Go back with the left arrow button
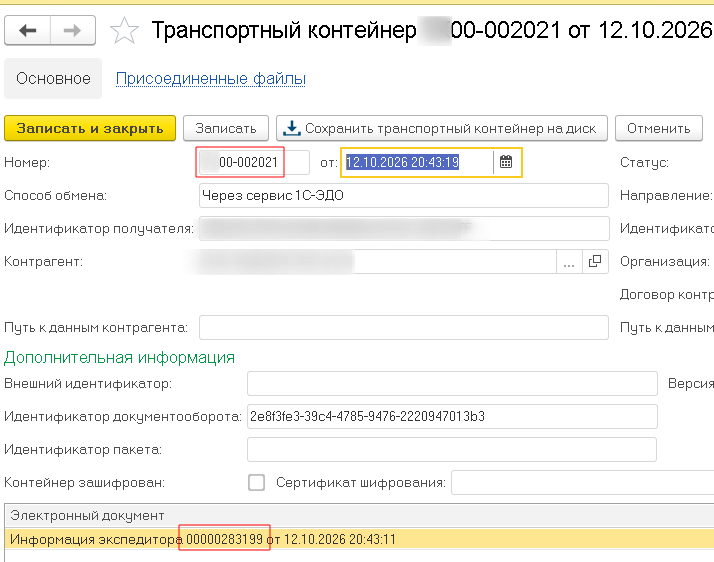Screen dimensions: 714x562 pyautogui.click(x=27, y=31)
